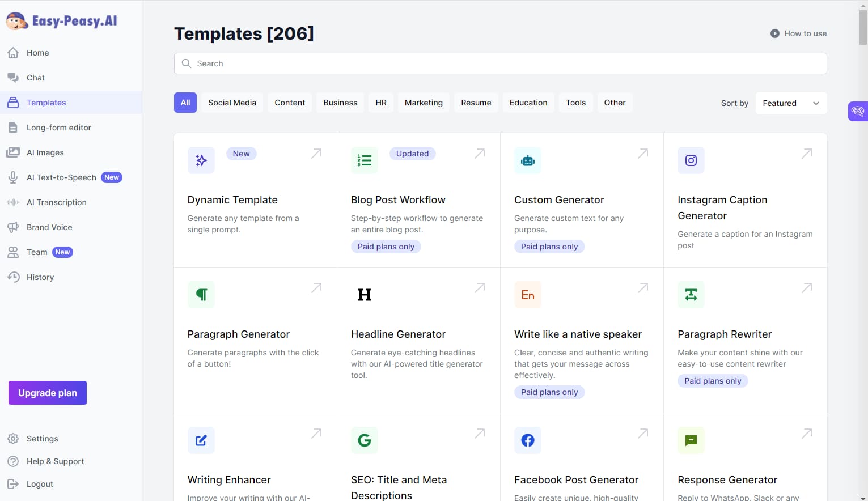Click the Facebook Post Generator icon
This screenshot has height=501, width=868.
528,440
